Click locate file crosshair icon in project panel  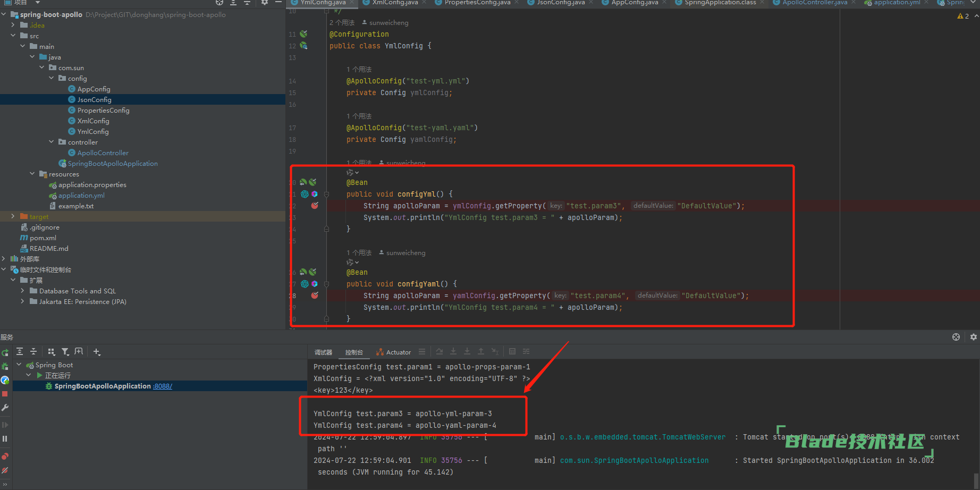click(219, 3)
